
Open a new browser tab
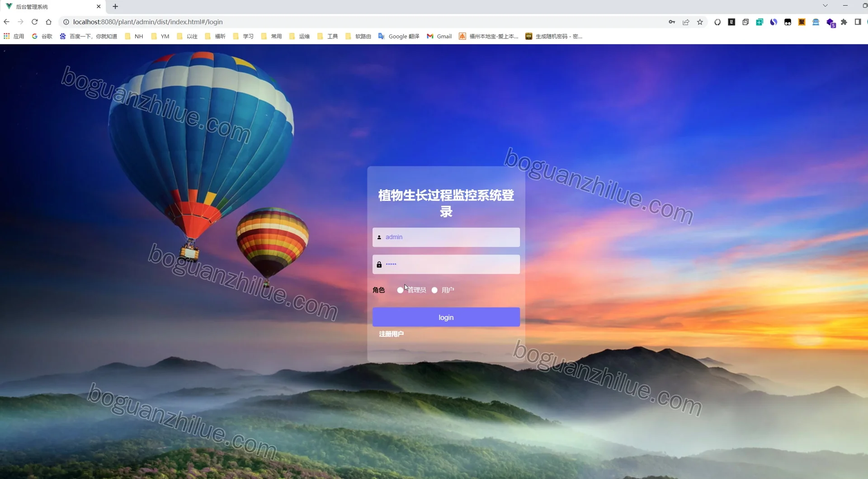tap(115, 6)
